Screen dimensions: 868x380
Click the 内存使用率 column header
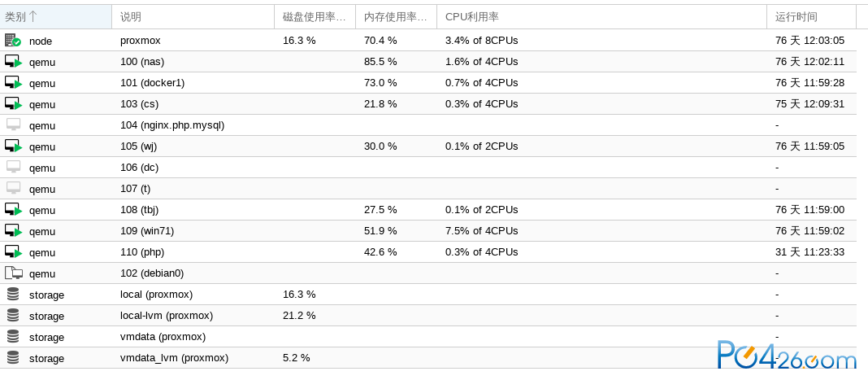click(397, 16)
